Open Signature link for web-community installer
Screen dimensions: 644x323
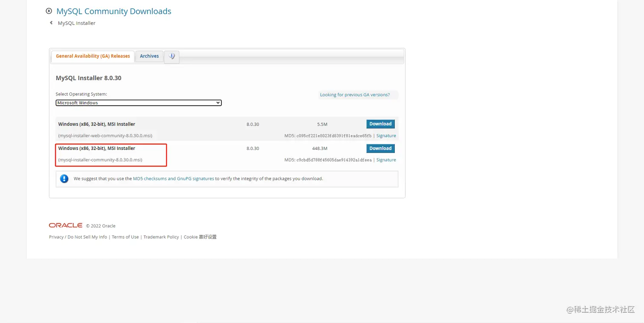[386, 136]
